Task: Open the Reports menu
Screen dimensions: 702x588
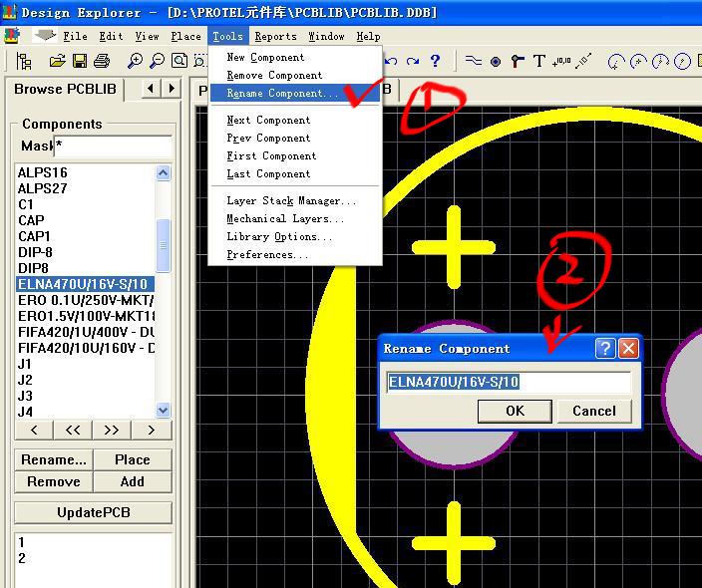Action: tap(276, 36)
